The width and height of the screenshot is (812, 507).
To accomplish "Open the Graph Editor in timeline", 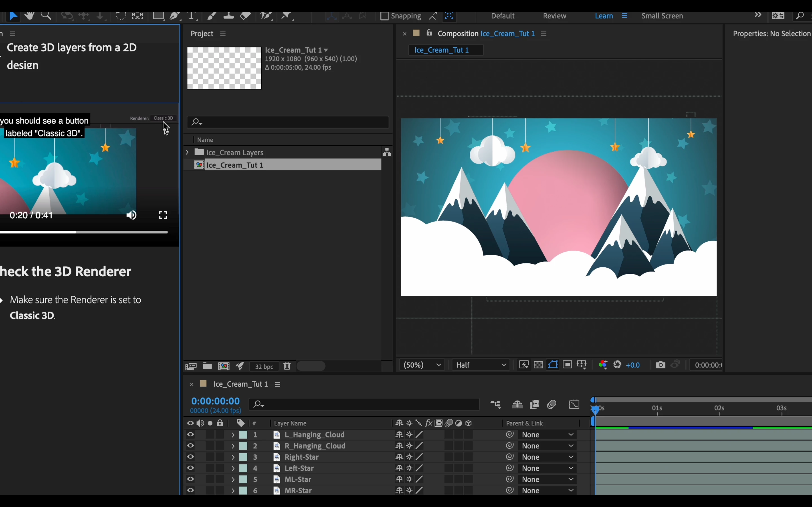I will coord(574,405).
